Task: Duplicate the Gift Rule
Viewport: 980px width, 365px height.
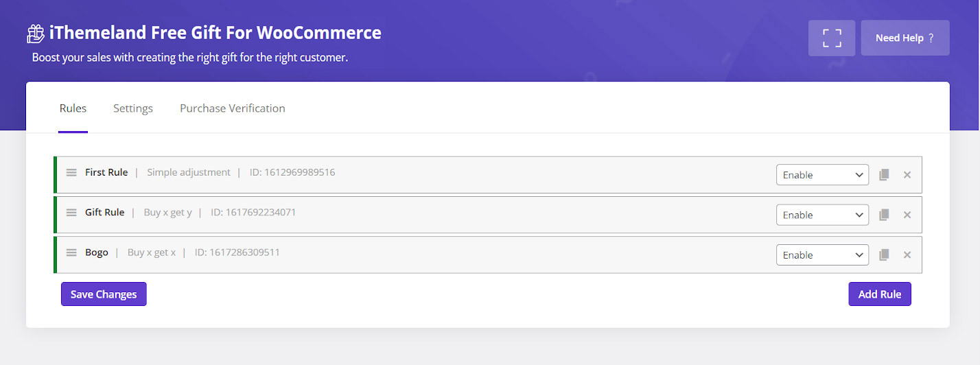Action: [x=884, y=215]
